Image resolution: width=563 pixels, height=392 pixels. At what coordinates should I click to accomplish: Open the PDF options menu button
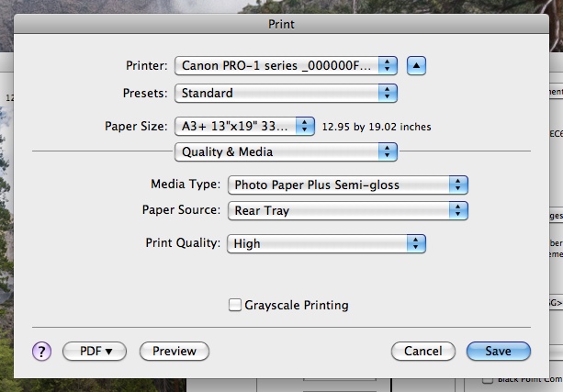tap(94, 351)
